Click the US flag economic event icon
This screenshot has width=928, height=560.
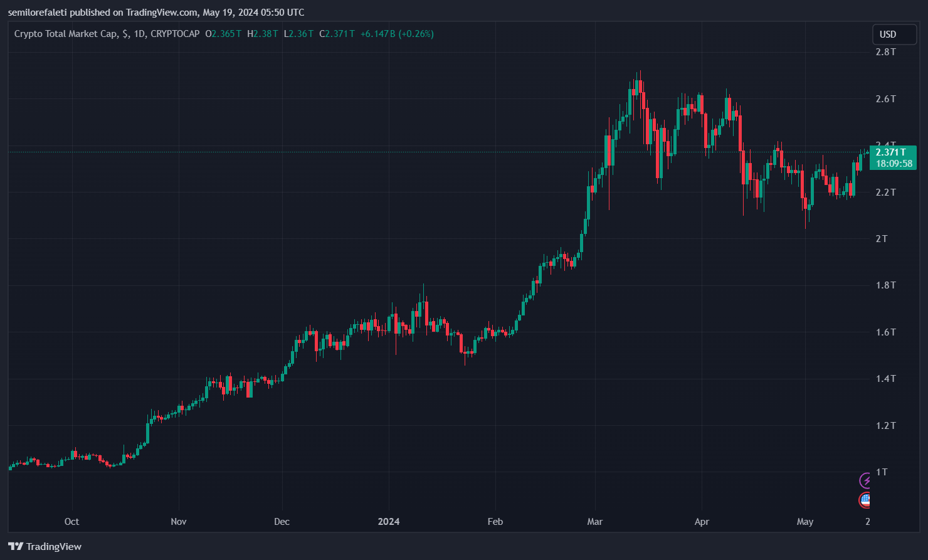point(865,500)
